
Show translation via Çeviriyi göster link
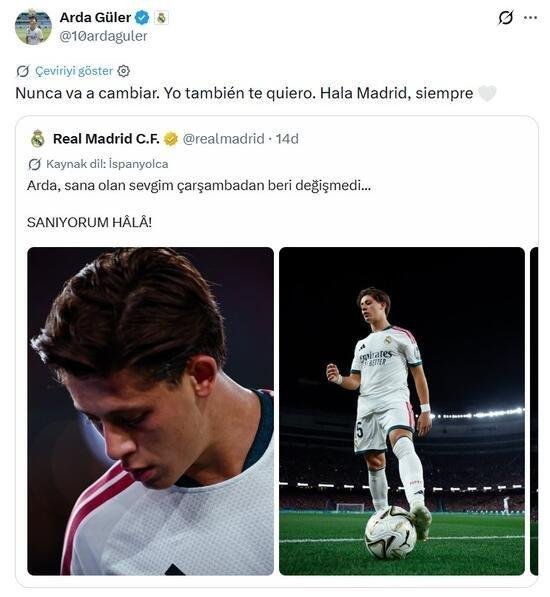pos(74,71)
